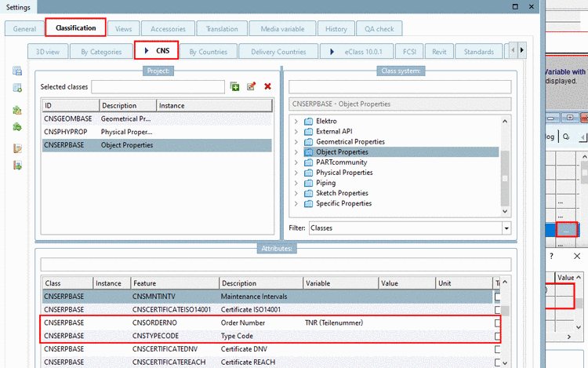Expand the Physical Properties tree node
Screen dimensions: 588x368
click(296, 173)
